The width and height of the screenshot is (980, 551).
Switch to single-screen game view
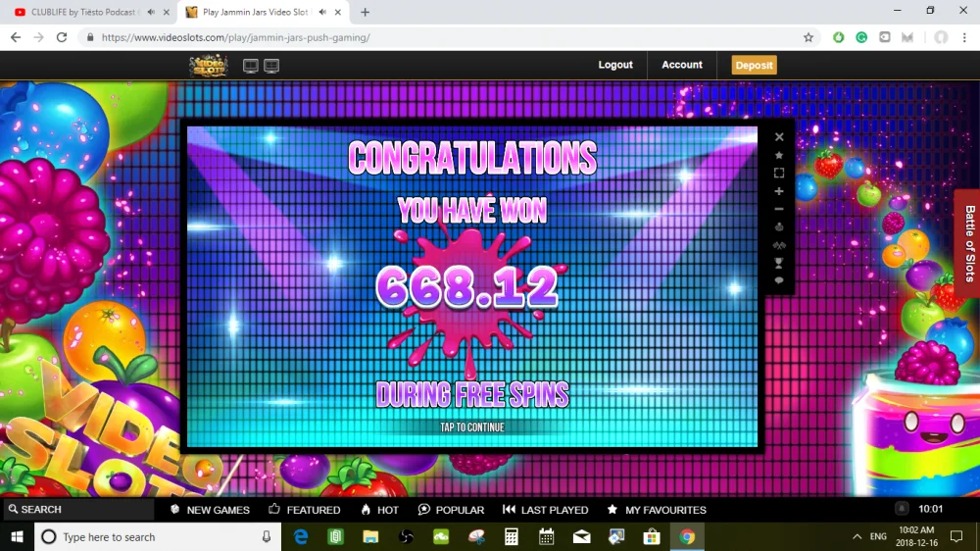pyautogui.click(x=251, y=66)
